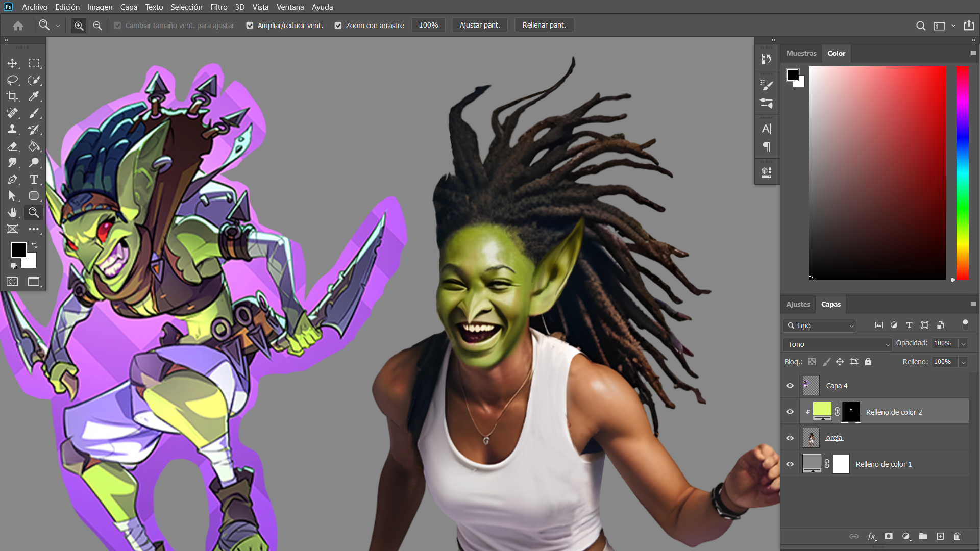Image resolution: width=980 pixels, height=551 pixels.
Task: Open the Character panel icon
Action: tap(767, 129)
